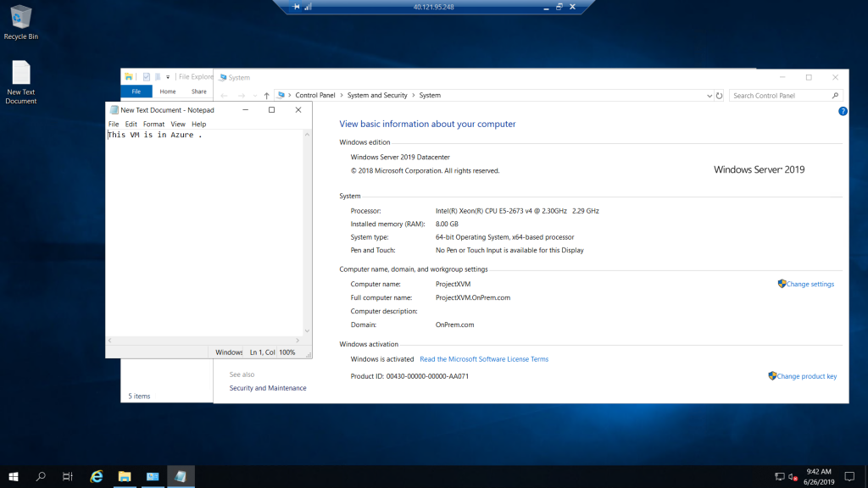Open Notepad Format menu
Image resolution: width=868 pixels, height=488 pixels.
pos(153,124)
